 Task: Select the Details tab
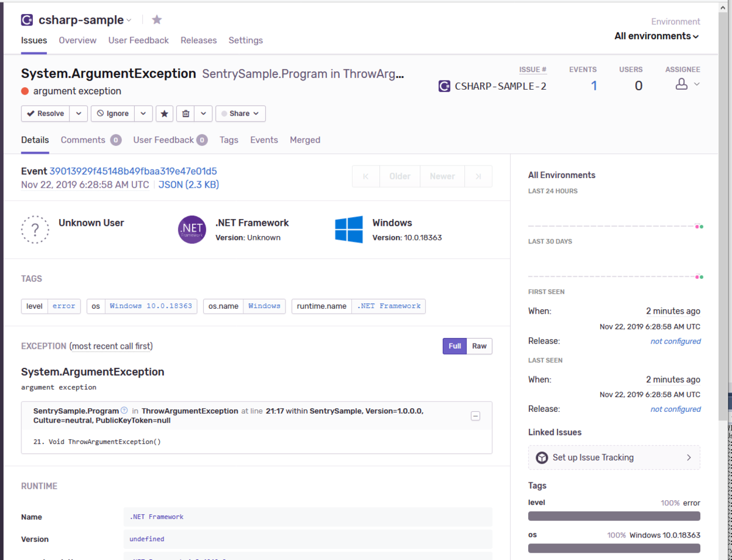tap(35, 140)
